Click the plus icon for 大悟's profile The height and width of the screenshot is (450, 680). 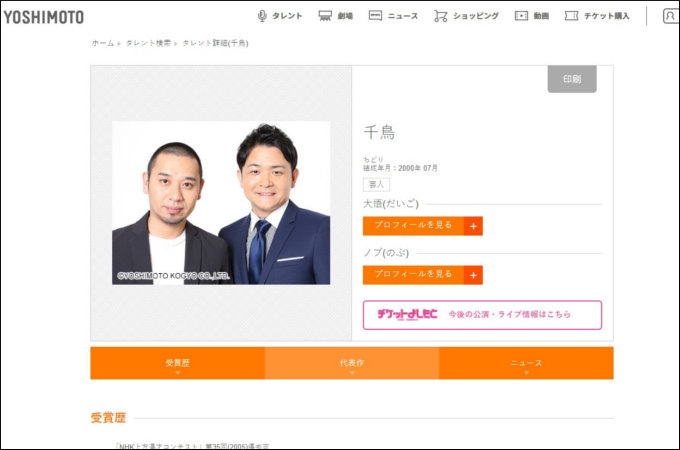pos(473,226)
